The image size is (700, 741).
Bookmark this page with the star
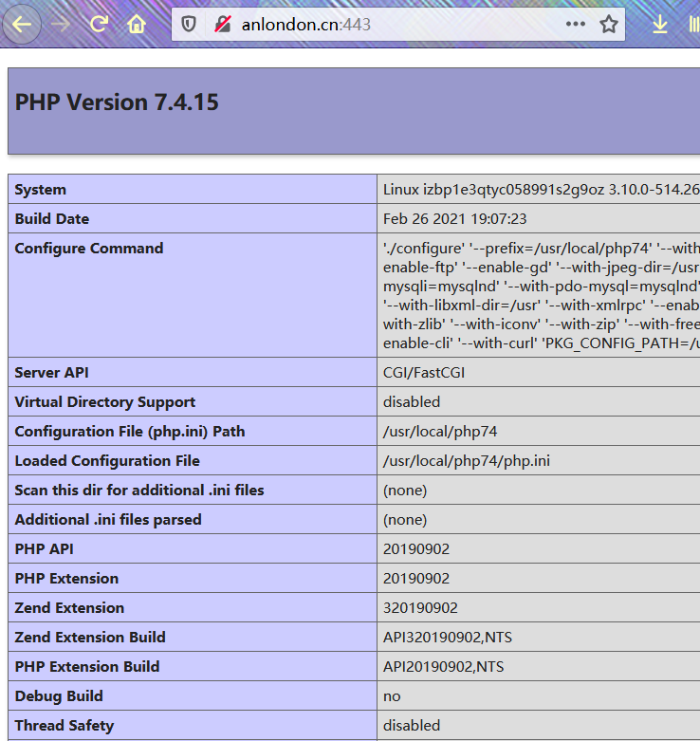(609, 25)
